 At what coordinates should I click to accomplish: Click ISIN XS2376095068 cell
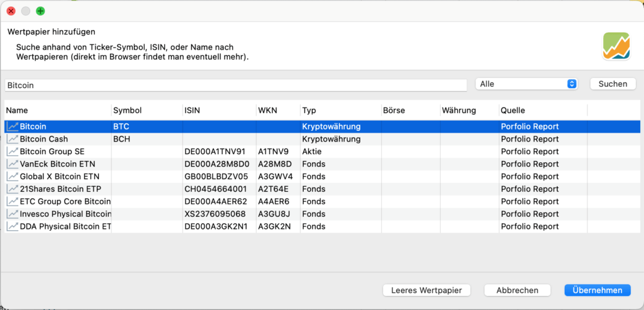pos(215,214)
